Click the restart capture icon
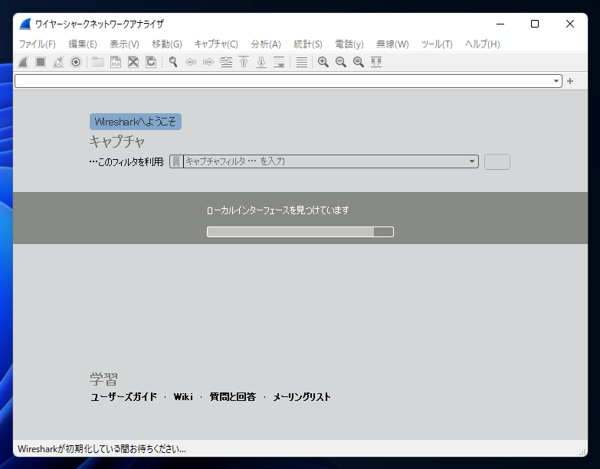 tap(58, 62)
